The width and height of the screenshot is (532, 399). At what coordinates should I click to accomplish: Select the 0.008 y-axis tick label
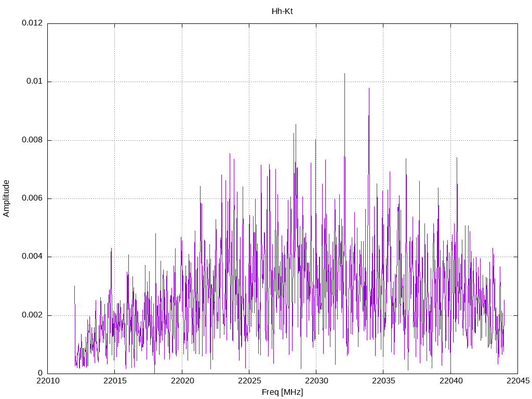(32, 140)
